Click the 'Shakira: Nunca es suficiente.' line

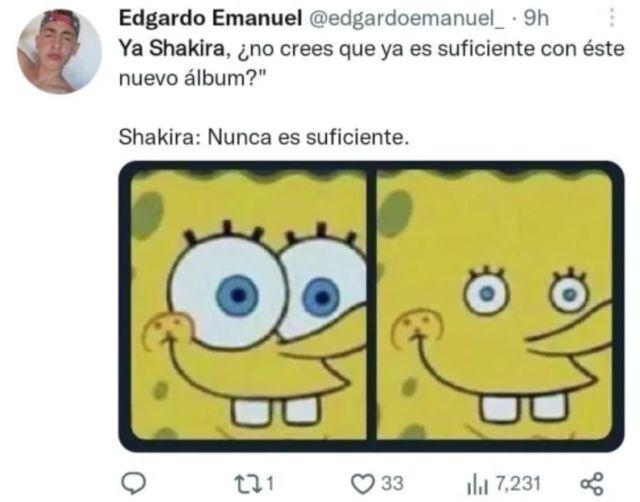click(264, 138)
